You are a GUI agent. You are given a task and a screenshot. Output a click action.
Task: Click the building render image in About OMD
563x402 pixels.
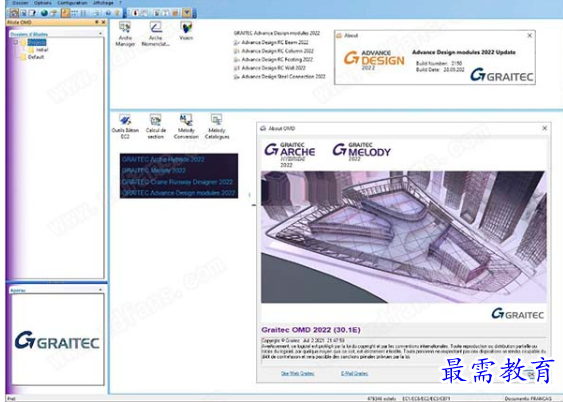(404, 237)
